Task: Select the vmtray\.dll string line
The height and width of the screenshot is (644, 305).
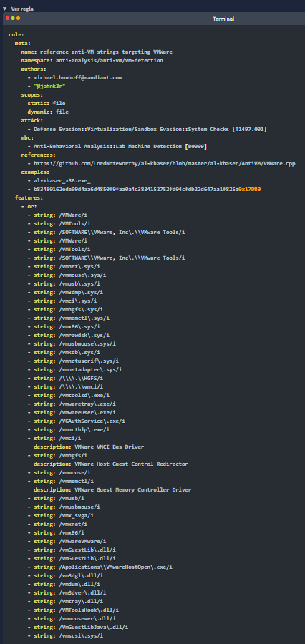Action: (65, 602)
